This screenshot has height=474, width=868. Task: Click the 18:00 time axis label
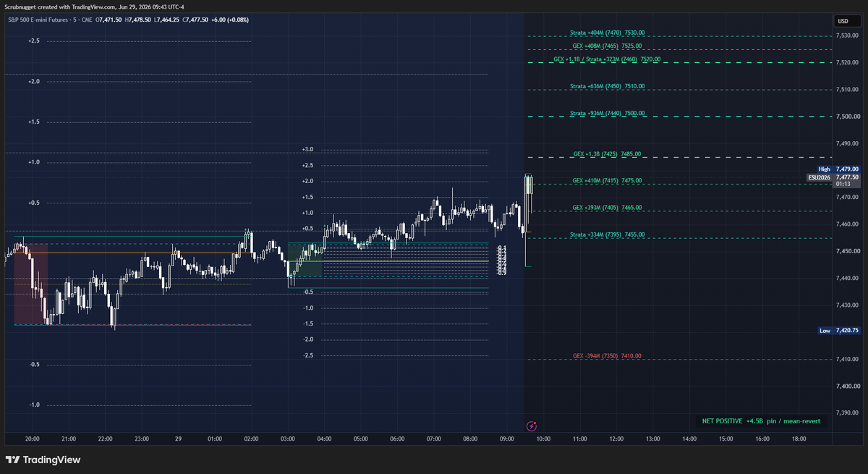point(798,439)
